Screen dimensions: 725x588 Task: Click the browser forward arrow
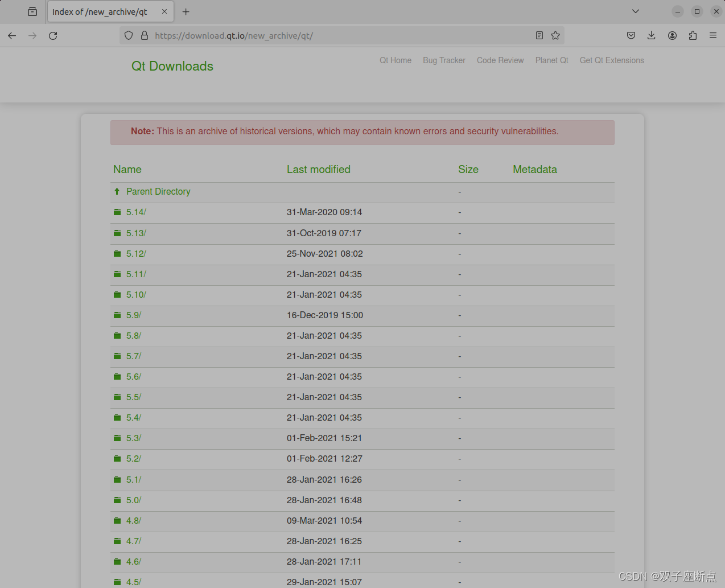click(32, 35)
